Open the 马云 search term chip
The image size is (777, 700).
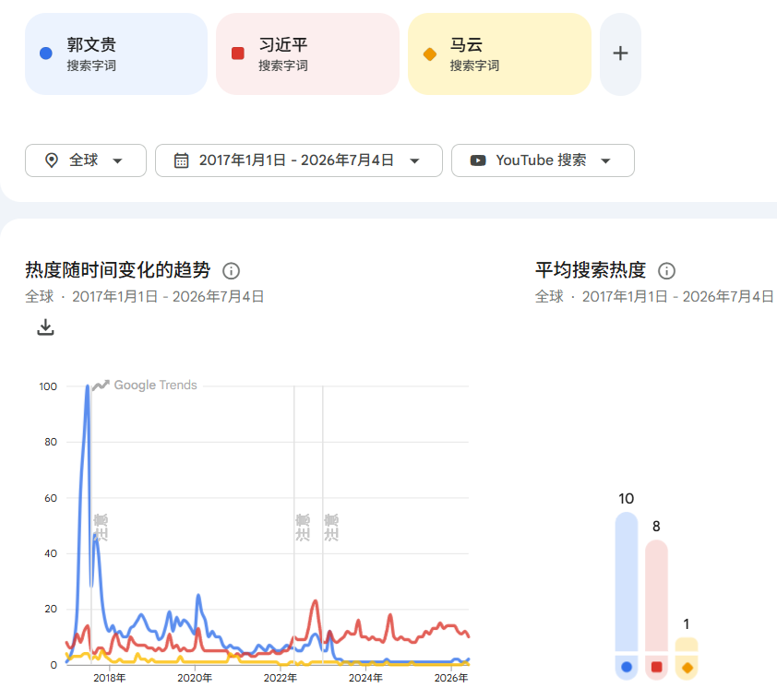click(x=499, y=53)
